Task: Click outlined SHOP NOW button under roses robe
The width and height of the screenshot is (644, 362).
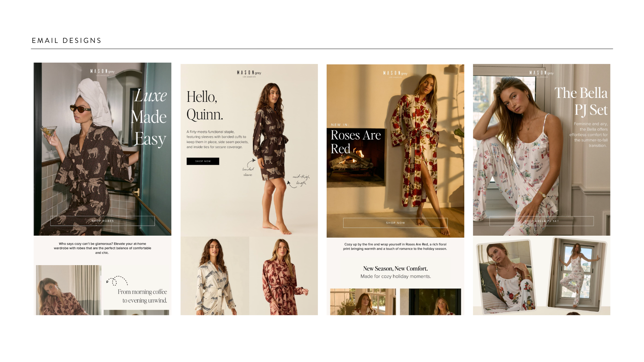Action: click(395, 223)
